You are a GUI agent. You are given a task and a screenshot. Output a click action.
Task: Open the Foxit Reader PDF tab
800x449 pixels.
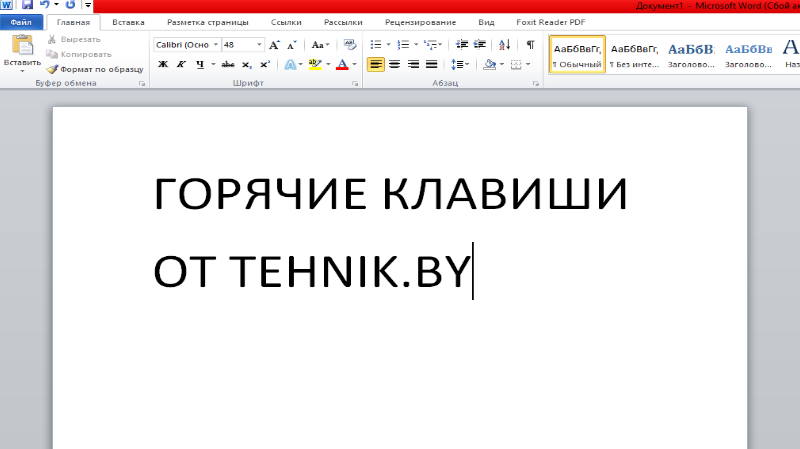coord(551,22)
